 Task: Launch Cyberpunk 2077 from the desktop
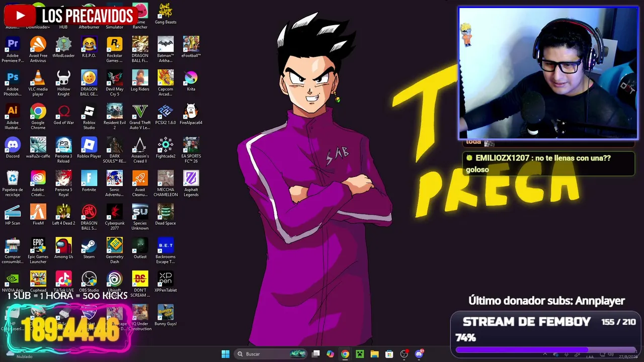point(115,217)
